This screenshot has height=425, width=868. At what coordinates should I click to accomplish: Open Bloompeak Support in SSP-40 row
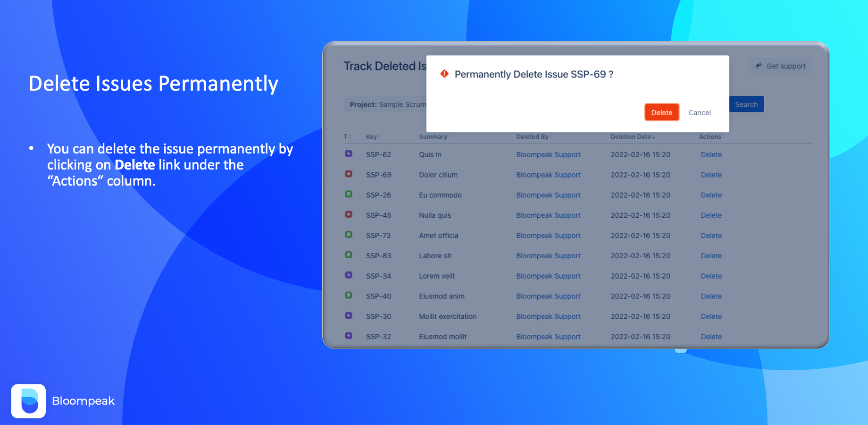[548, 297]
